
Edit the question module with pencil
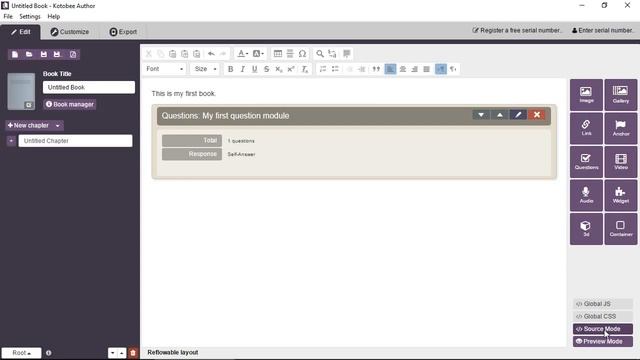pos(518,115)
